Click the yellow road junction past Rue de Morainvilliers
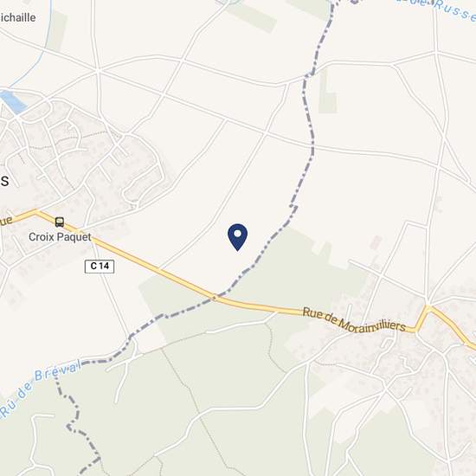Screen dimensions: 476x476 pos(428,308)
